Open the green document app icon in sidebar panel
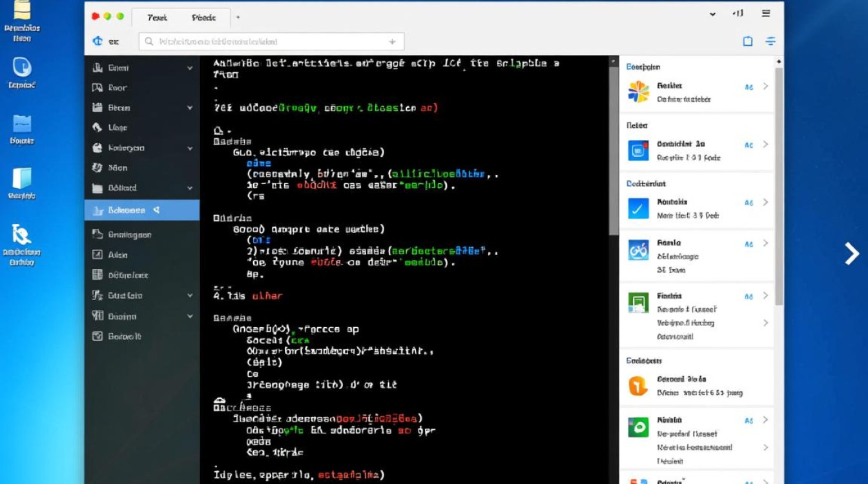Screen dimensions: 868x484 638,302
